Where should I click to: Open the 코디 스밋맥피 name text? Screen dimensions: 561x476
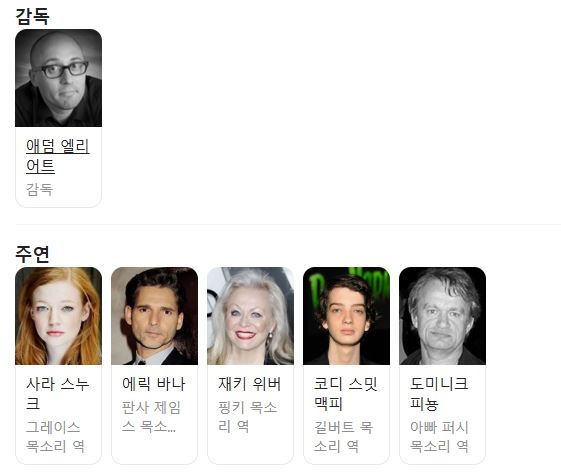pyautogui.click(x=346, y=394)
